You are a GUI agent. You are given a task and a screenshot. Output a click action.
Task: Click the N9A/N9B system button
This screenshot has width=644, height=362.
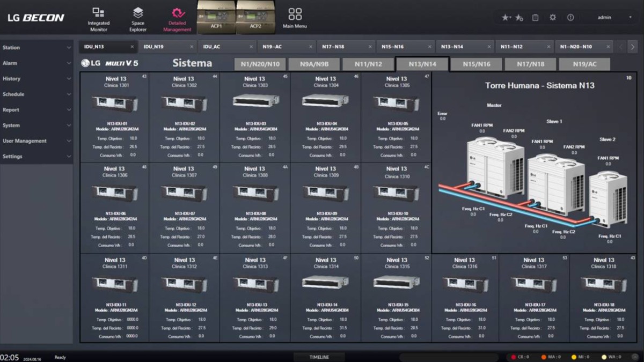314,64
